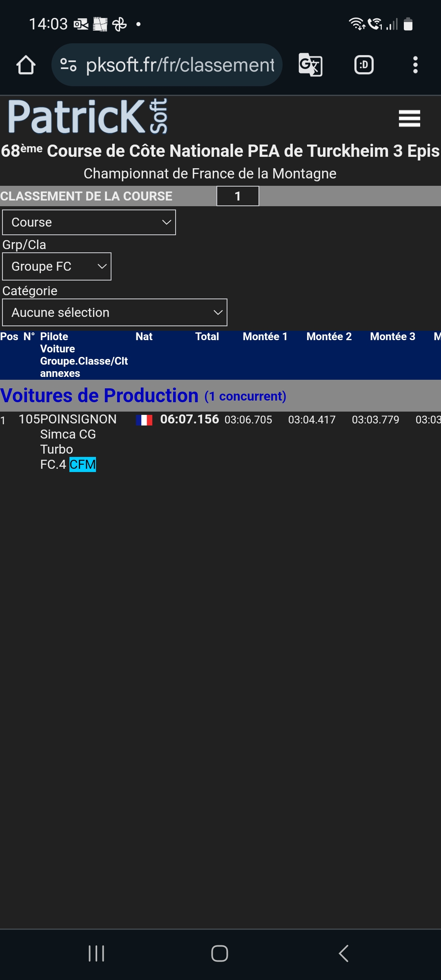This screenshot has height=980, width=441.
Task: Tap the Google Translate icon
Action: [x=310, y=65]
